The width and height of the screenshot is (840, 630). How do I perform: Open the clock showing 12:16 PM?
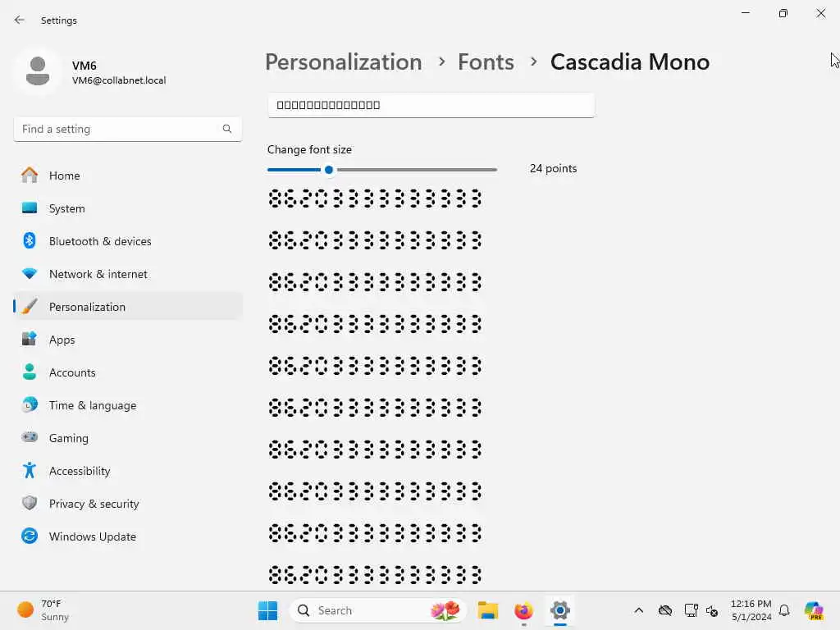point(751,610)
